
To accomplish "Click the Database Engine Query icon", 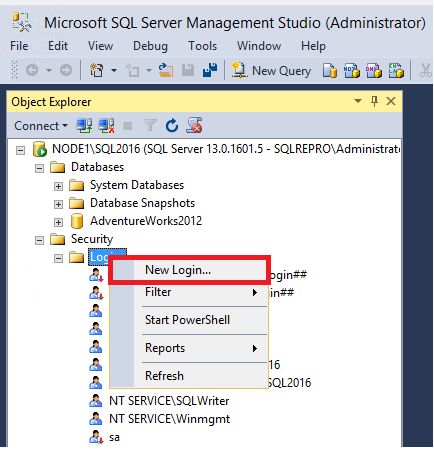I will click(329, 70).
